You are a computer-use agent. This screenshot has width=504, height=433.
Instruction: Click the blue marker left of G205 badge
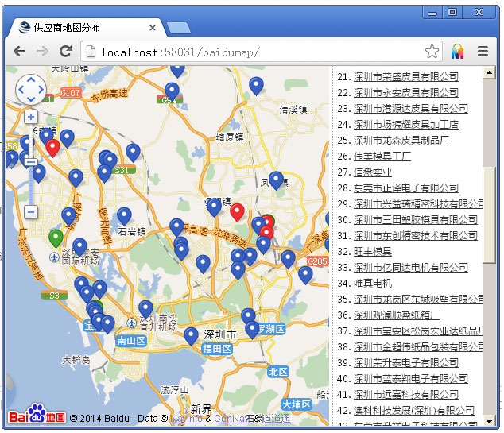[288, 259]
